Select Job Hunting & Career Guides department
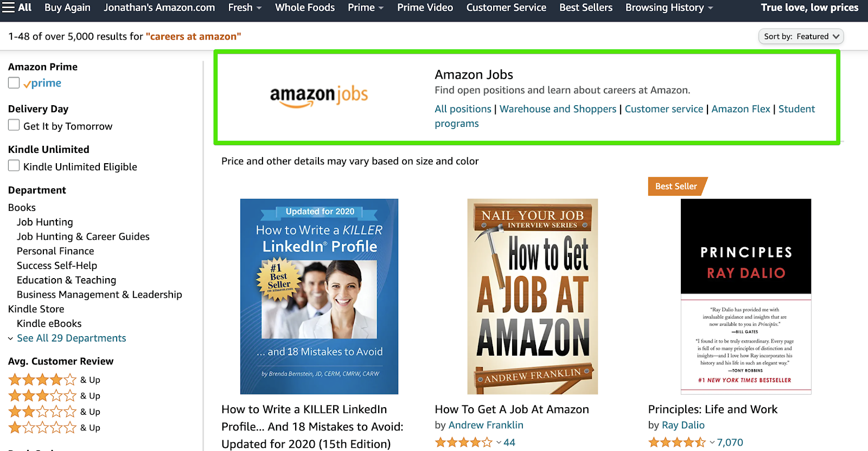 click(83, 237)
